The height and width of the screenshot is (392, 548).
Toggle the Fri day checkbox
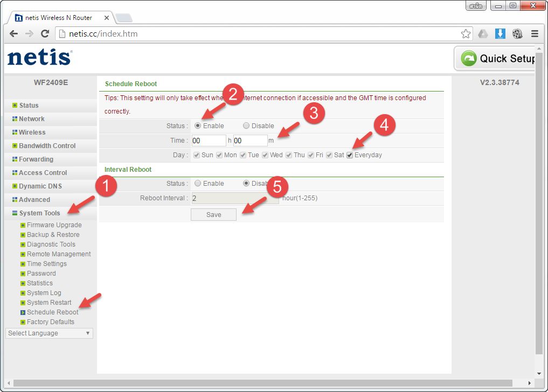pos(311,155)
